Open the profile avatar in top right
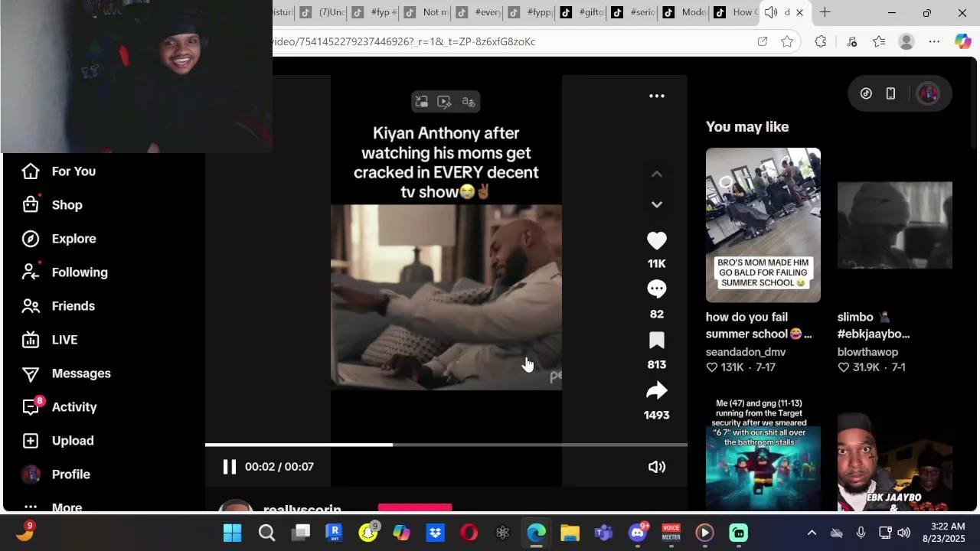The height and width of the screenshot is (551, 980). tap(928, 93)
